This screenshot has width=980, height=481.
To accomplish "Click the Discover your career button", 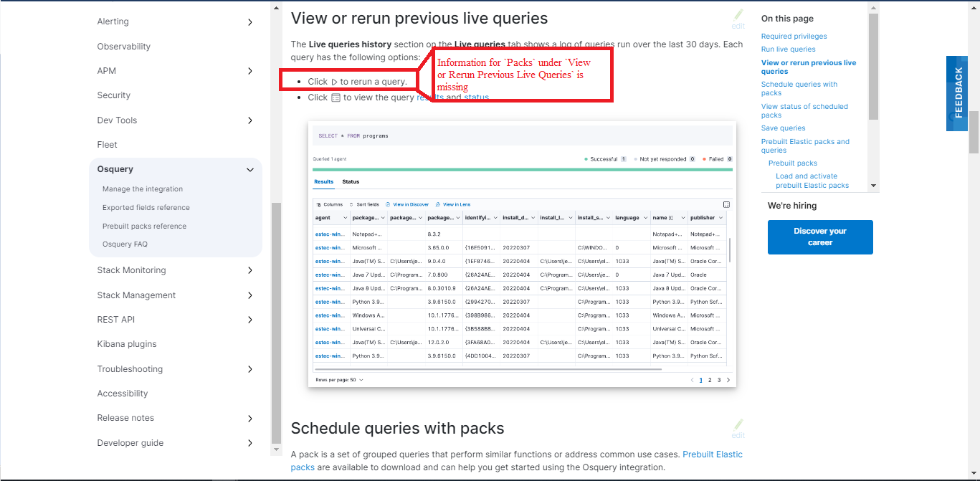I will tap(819, 237).
